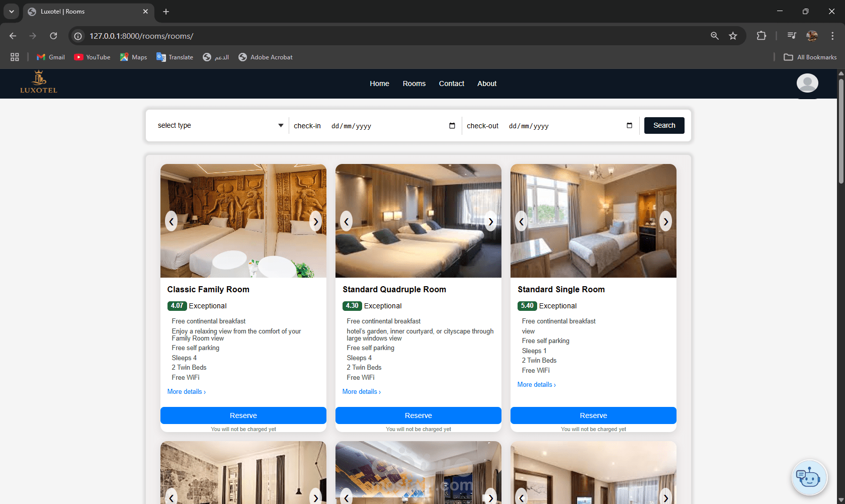
Task: Open the Arabic-labeled bookmark
Action: point(216,57)
